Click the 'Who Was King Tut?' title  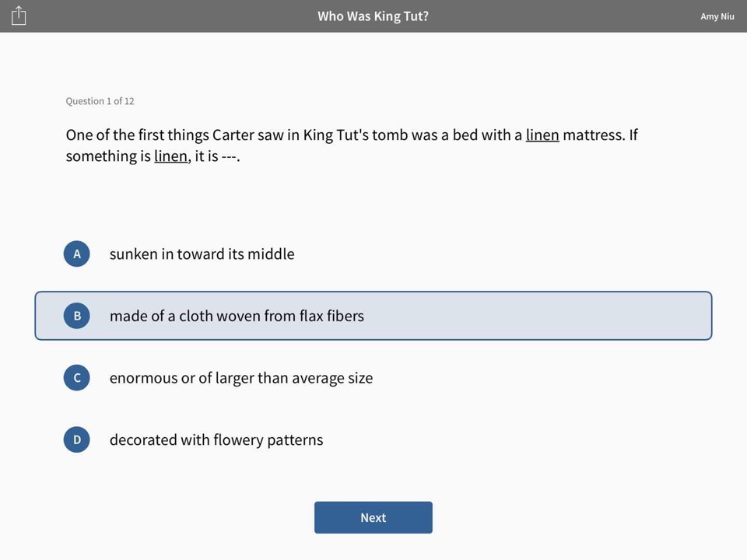[373, 16]
